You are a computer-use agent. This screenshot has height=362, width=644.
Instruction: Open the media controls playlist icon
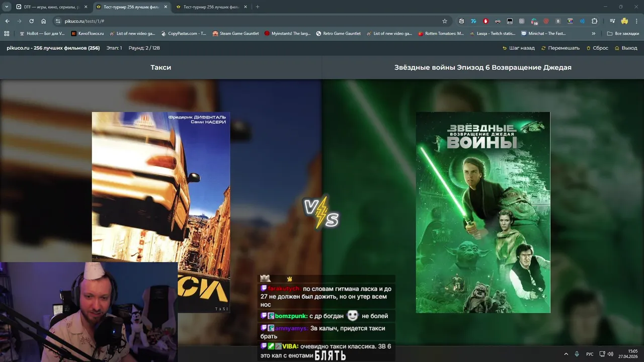(612, 21)
